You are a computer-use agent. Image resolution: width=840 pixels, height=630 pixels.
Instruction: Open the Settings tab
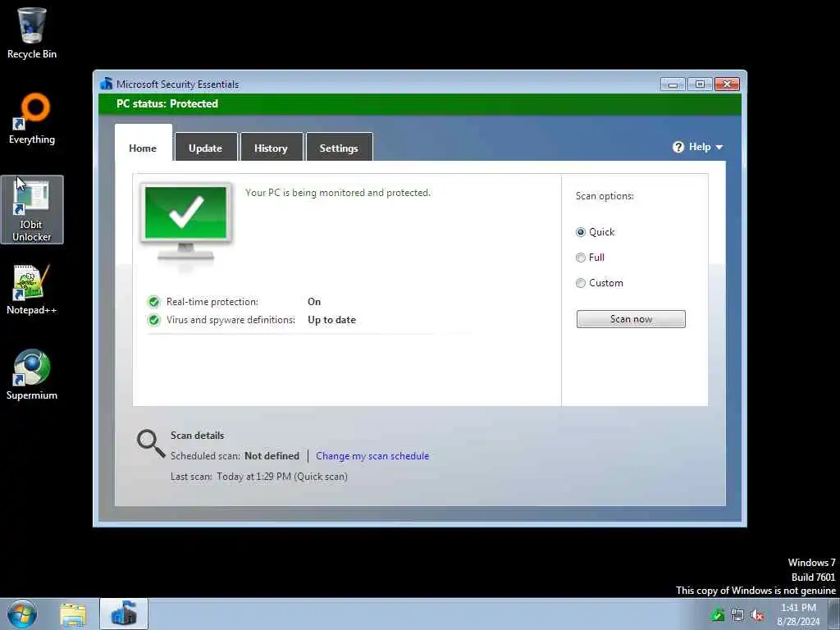pos(339,148)
